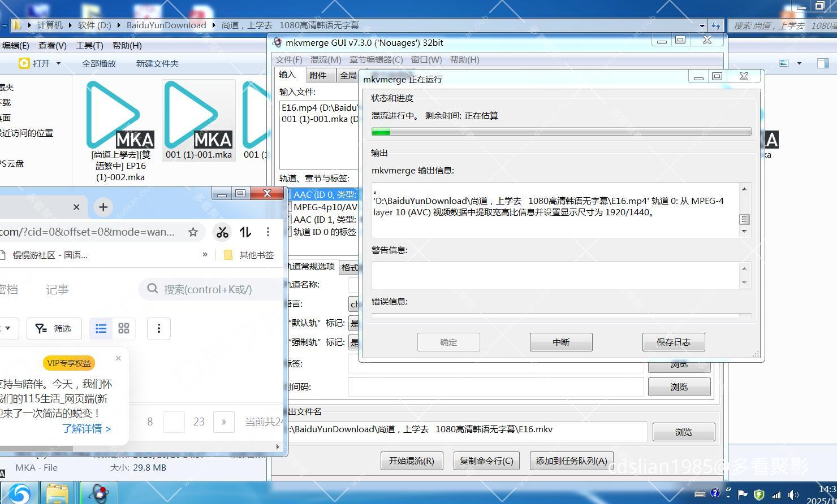
Task: Open the 语言 language dropdown
Action: [x=355, y=303]
